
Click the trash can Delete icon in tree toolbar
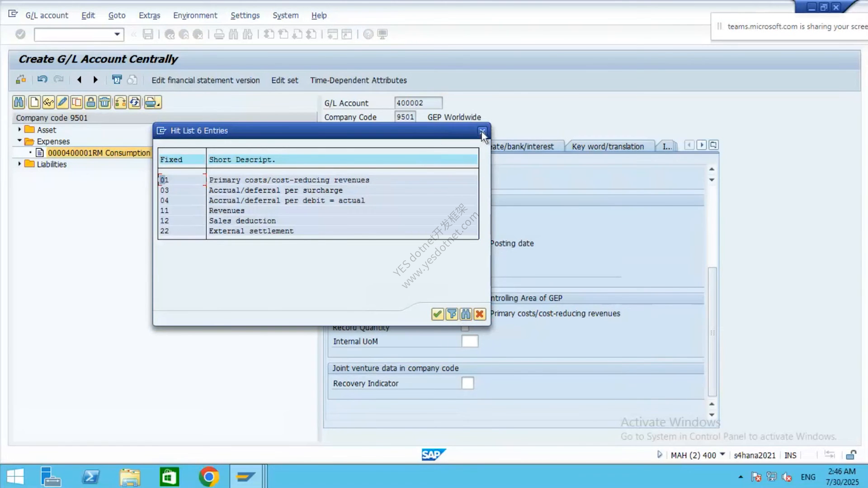point(105,102)
